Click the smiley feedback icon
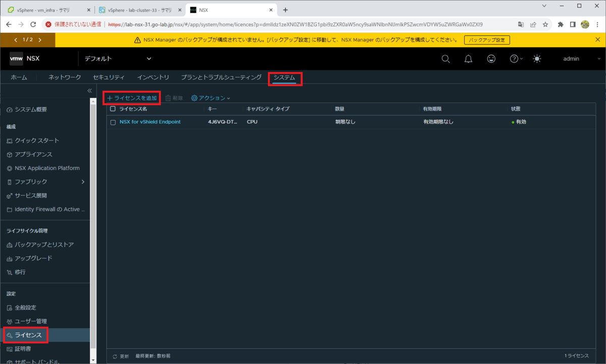The height and width of the screenshot is (364, 606). (x=491, y=59)
